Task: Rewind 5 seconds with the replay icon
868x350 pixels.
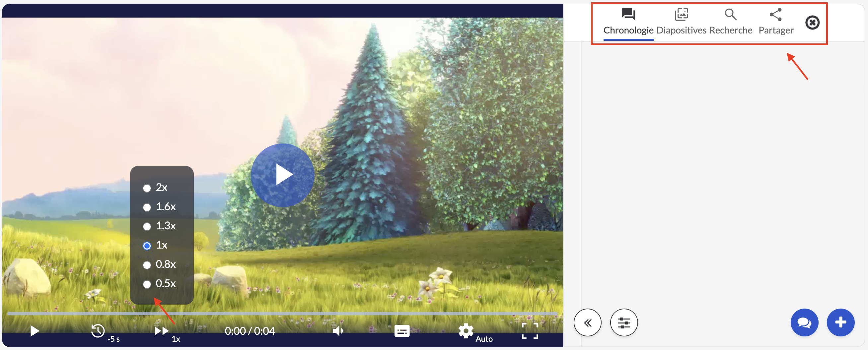Action: click(98, 330)
